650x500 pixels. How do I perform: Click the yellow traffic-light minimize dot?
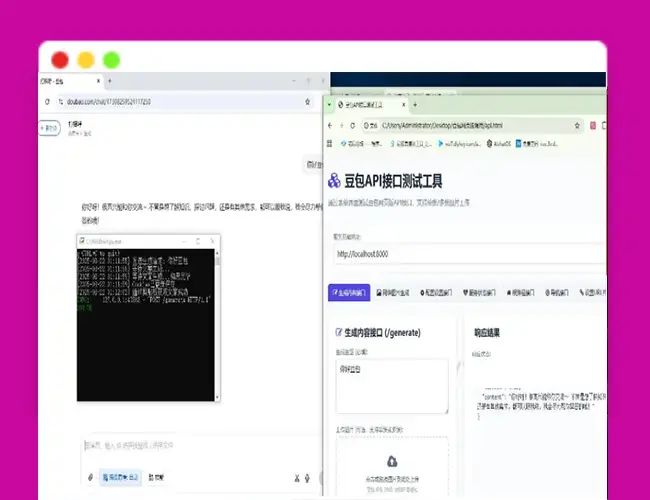pos(86,60)
